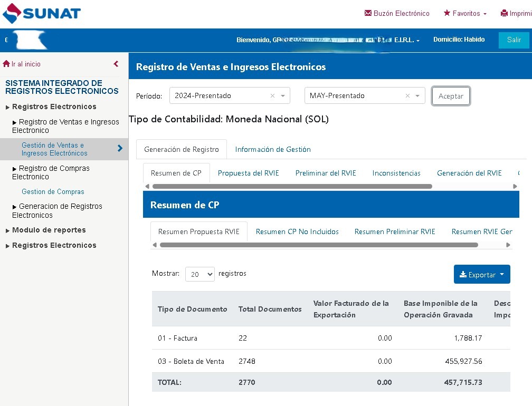532x406 pixels.
Task: Expand first Registros Electronicos tree node
Action: (51, 107)
